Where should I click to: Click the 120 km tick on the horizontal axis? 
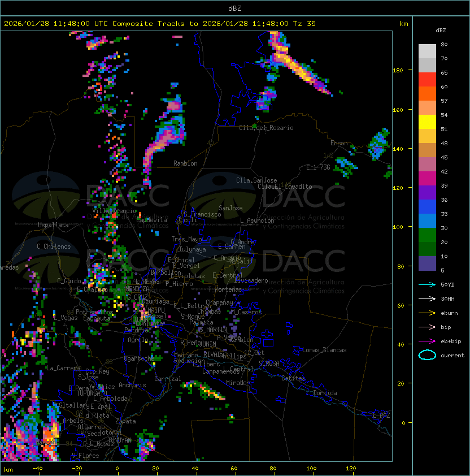tap(351, 469)
